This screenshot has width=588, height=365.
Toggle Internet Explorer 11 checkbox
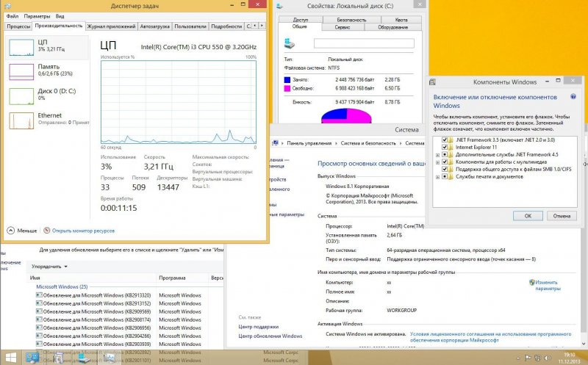[x=445, y=147]
